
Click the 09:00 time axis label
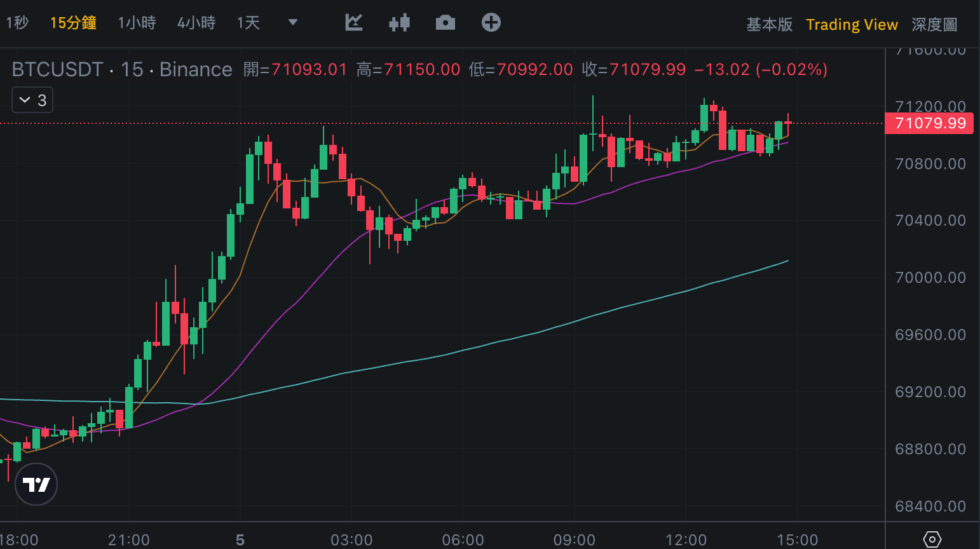tap(574, 540)
